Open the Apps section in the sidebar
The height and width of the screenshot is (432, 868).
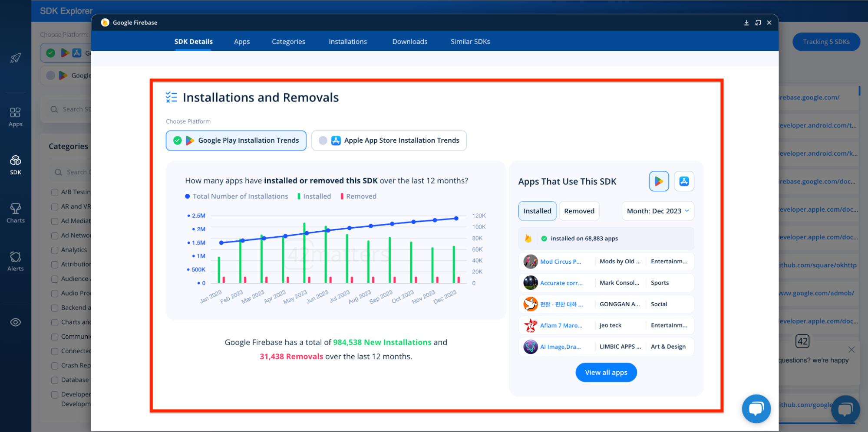tap(16, 118)
